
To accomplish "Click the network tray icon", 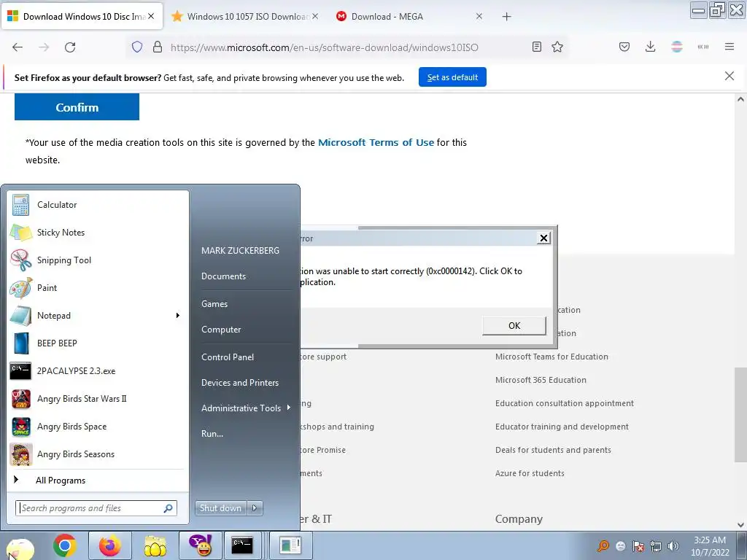I will pyautogui.click(x=656, y=546).
